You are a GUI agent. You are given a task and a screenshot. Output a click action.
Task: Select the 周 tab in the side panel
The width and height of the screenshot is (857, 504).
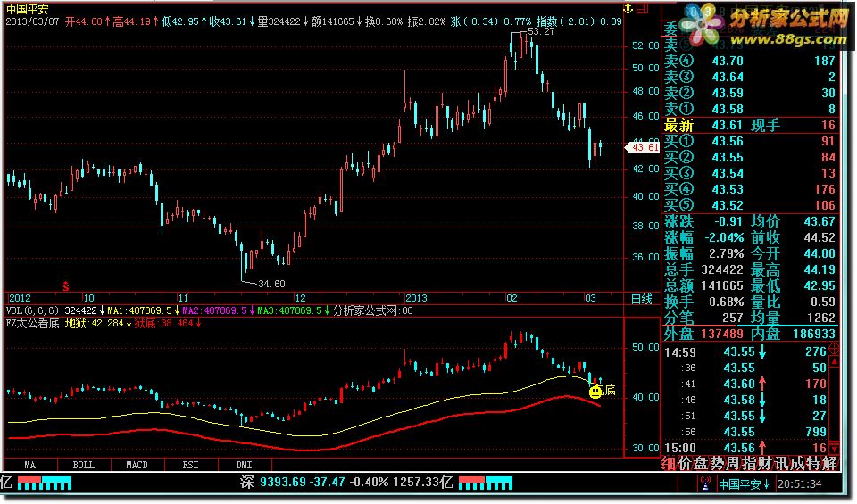(x=733, y=464)
